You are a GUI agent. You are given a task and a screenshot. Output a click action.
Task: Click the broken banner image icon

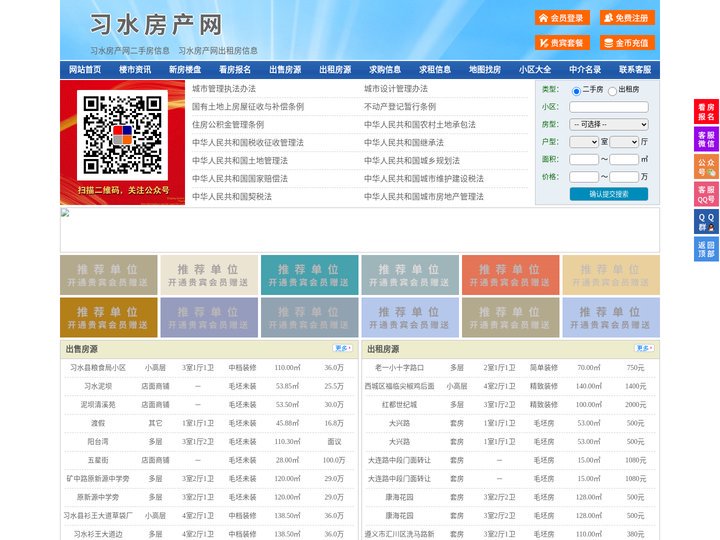[65, 213]
